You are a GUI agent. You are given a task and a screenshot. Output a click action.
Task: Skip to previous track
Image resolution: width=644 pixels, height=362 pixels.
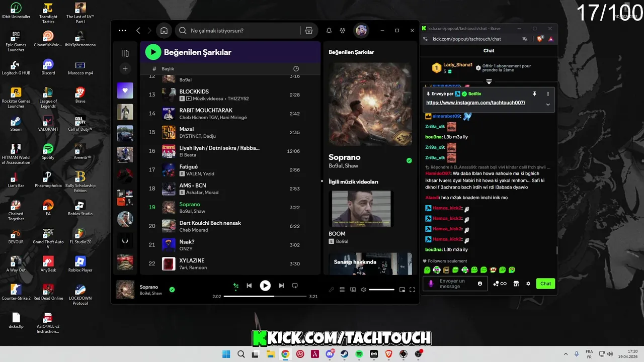point(249,286)
